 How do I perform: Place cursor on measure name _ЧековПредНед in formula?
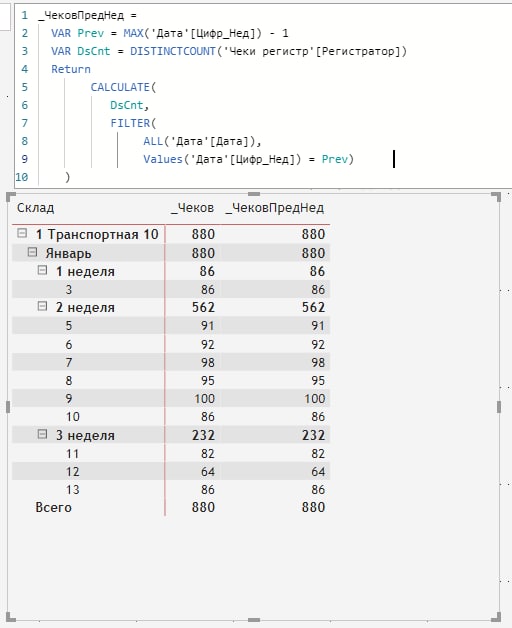tap(81, 16)
